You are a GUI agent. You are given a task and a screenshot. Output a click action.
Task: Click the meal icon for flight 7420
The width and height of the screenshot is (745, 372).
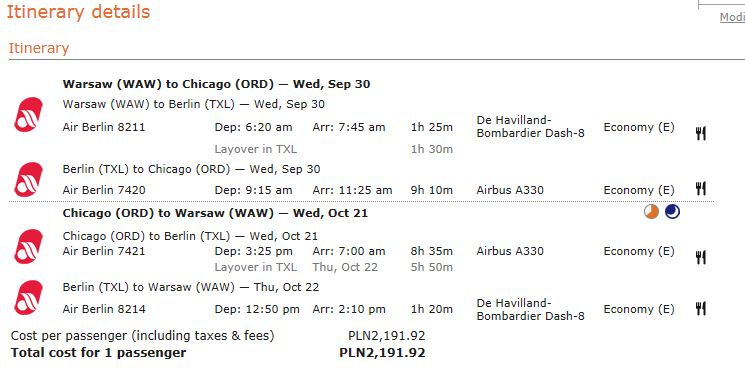[701, 188]
